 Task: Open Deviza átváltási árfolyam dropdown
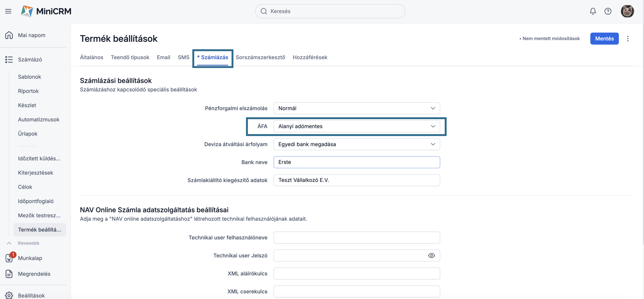(x=356, y=144)
